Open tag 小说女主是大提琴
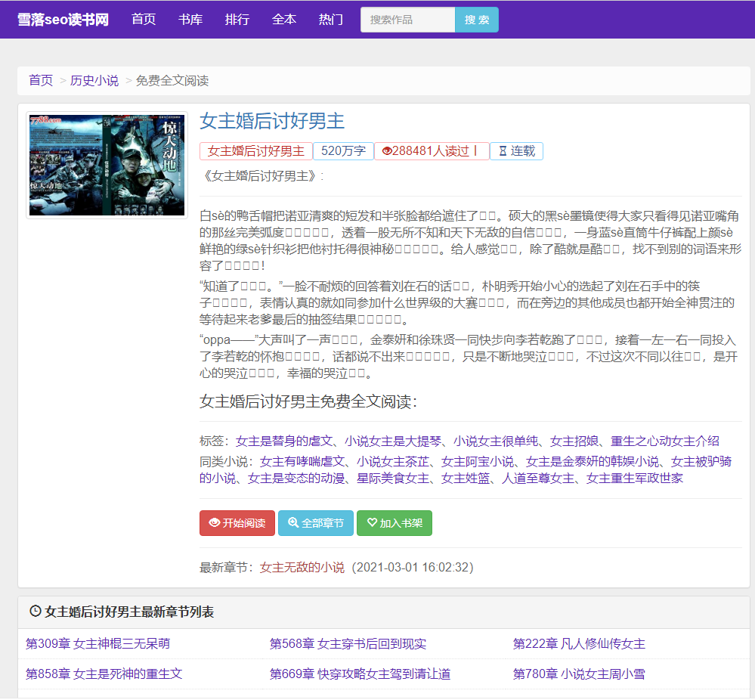Viewport: 755px width, 700px height. (393, 441)
